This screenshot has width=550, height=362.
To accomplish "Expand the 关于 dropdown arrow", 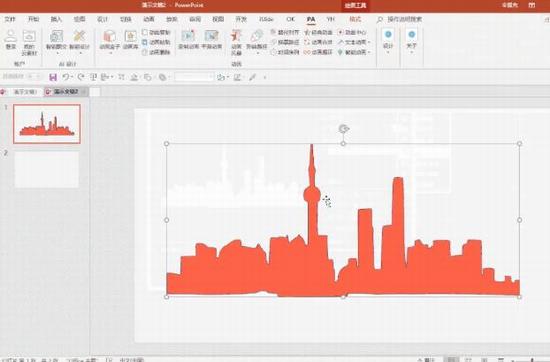I will [x=412, y=53].
